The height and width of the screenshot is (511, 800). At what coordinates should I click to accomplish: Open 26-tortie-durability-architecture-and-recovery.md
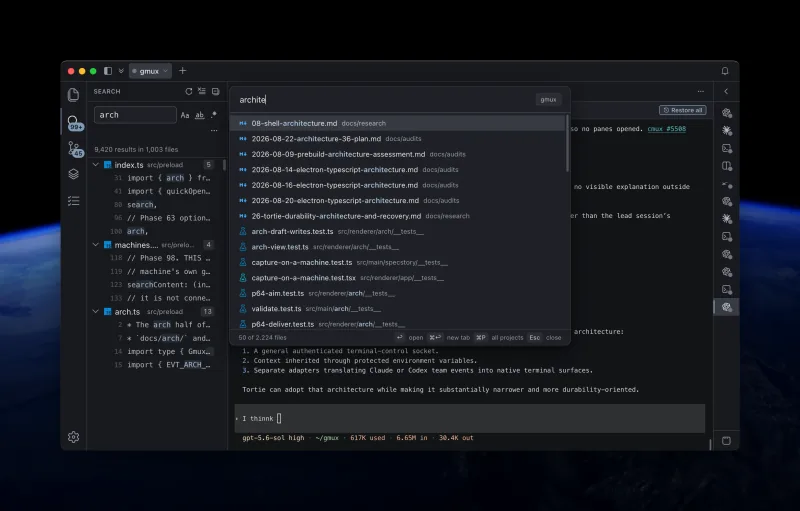click(398, 216)
